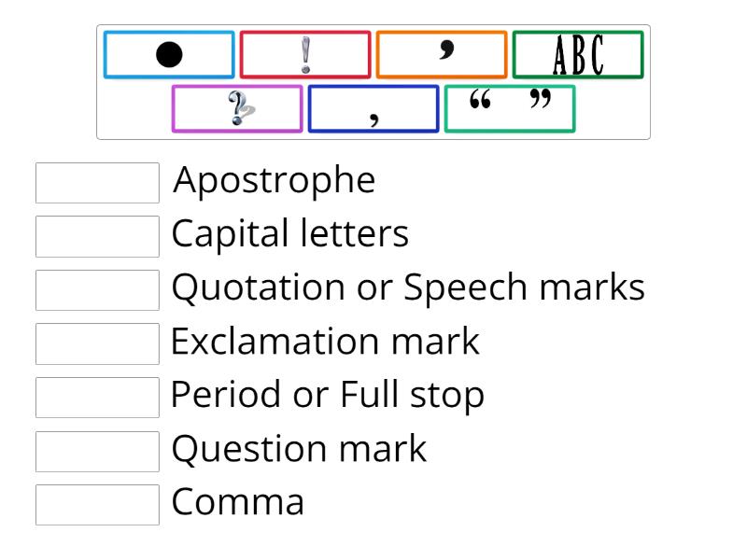Select the ABC capital letters tile
747x560 pixels.
tap(577, 55)
